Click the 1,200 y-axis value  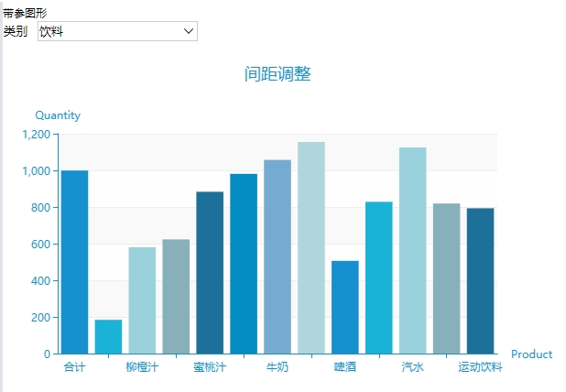(x=37, y=135)
